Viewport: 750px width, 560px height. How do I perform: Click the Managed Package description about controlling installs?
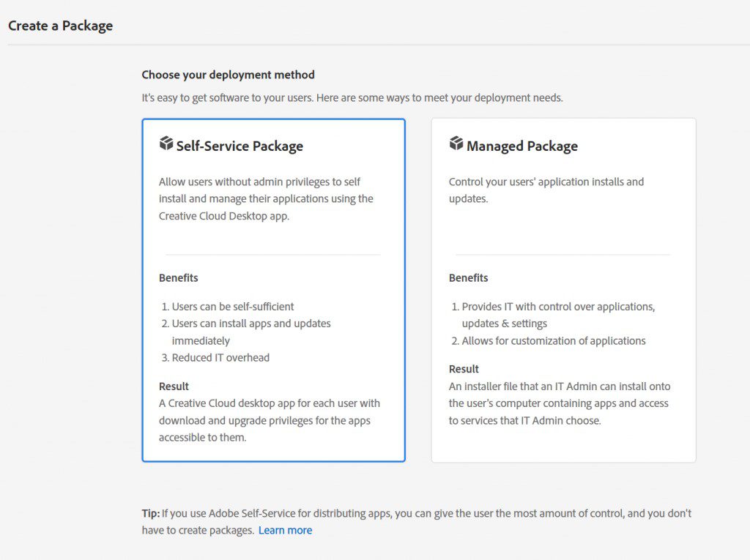click(546, 190)
